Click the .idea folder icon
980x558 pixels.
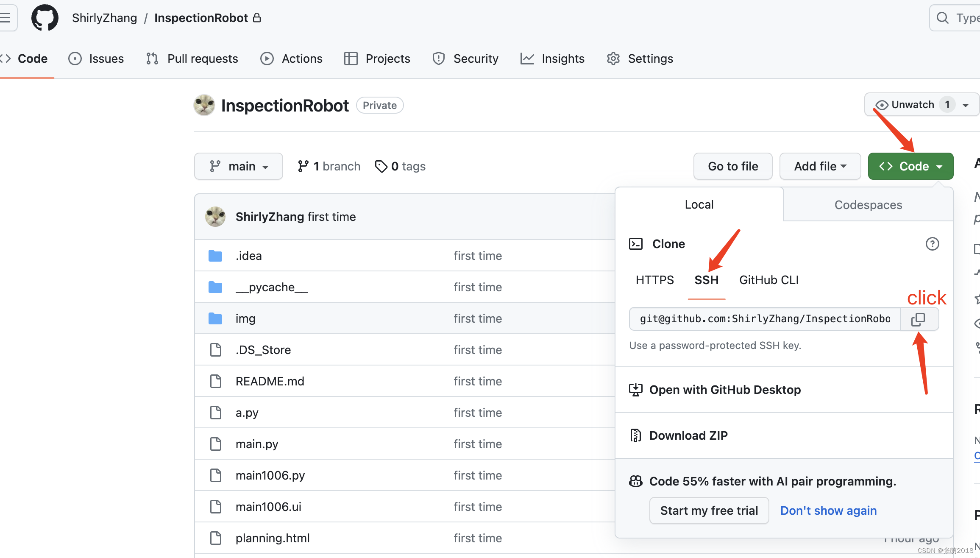[215, 256]
